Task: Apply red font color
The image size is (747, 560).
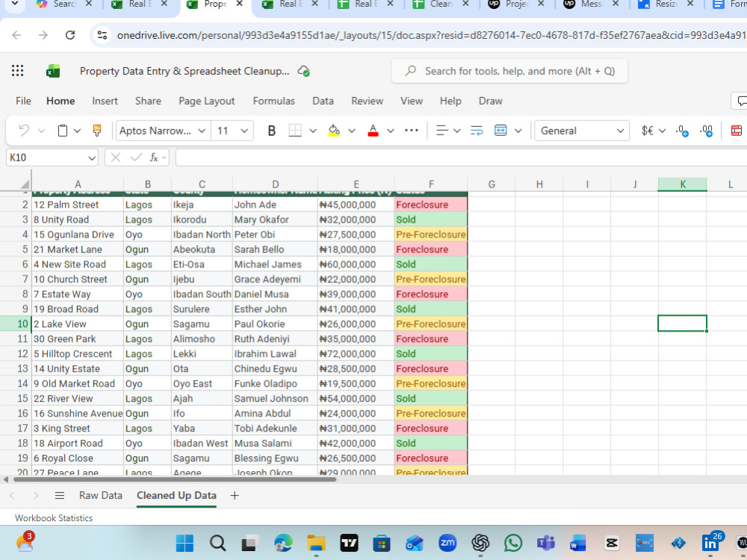Action: pyautogui.click(x=373, y=131)
